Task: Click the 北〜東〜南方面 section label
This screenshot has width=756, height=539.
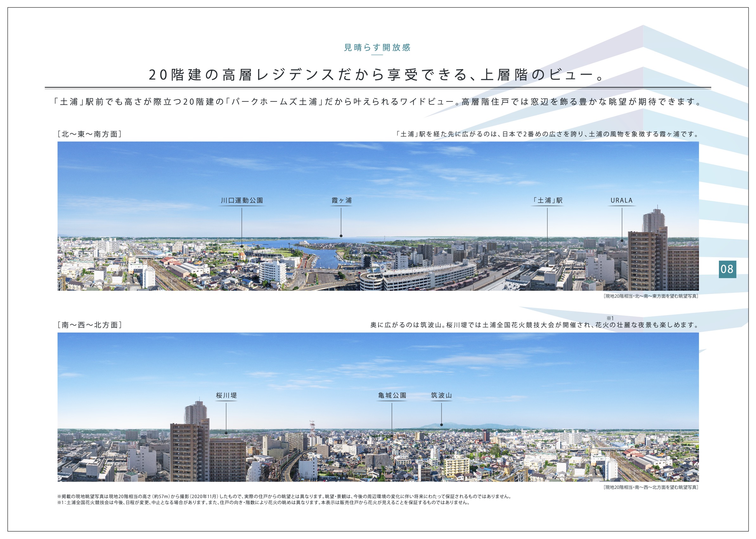Action: [x=90, y=134]
